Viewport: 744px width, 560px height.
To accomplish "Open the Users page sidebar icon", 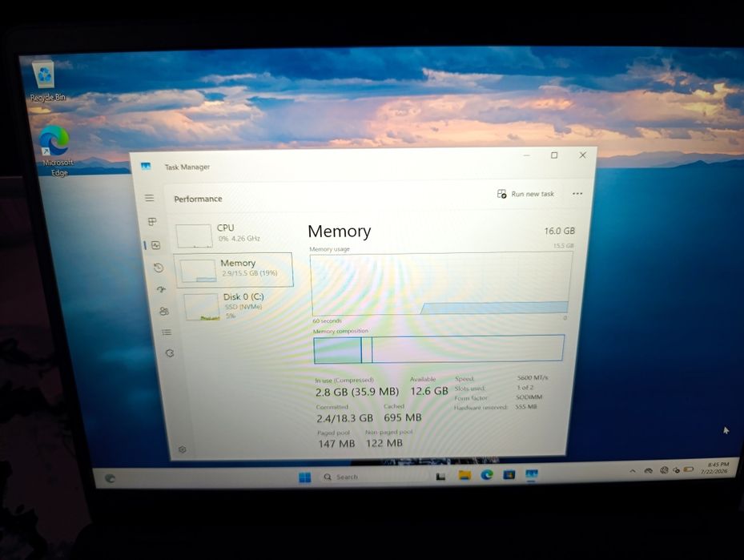I will pyautogui.click(x=164, y=312).
